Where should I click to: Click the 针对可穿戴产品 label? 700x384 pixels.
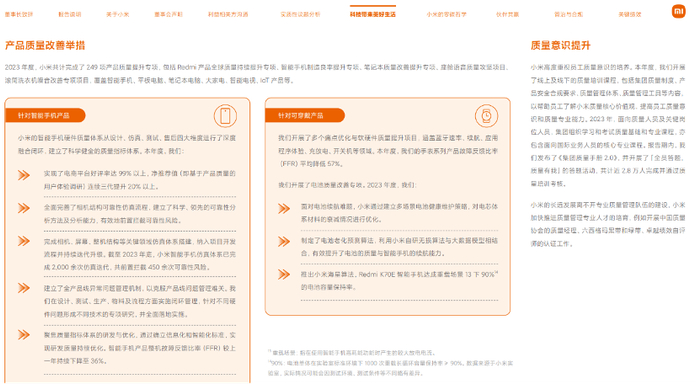click(300, 116)
